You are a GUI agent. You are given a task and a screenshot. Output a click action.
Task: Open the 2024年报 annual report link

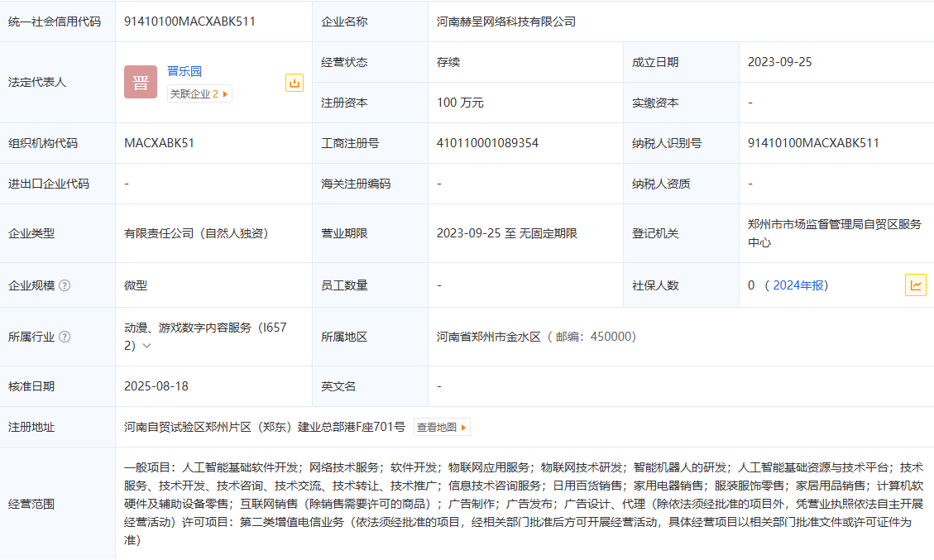[x=797, y=285]
